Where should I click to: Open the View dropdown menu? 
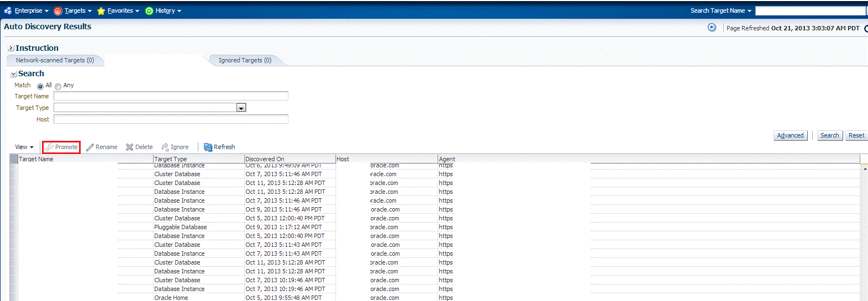24,147
